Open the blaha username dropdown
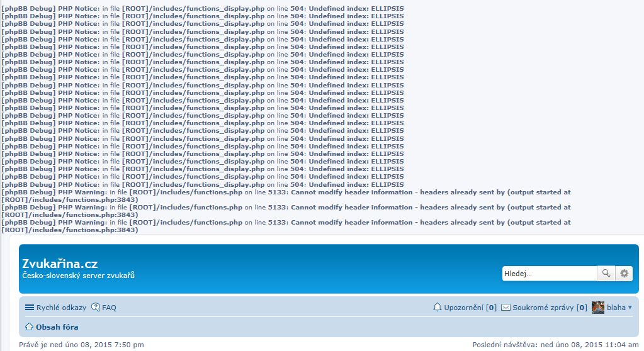This screenshot has height=351, width=644. point(616,308)
